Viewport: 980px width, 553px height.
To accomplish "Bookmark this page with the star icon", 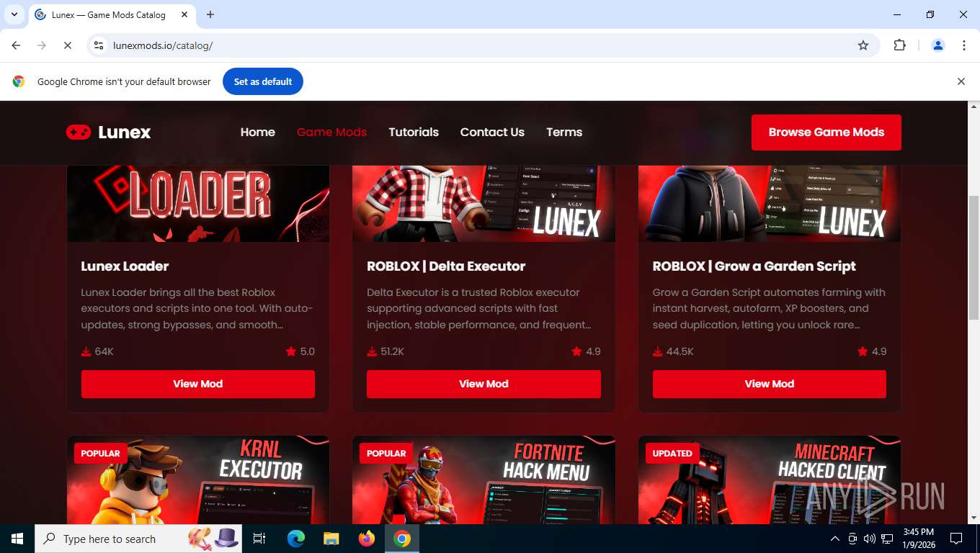I will [x=863, y=45].
